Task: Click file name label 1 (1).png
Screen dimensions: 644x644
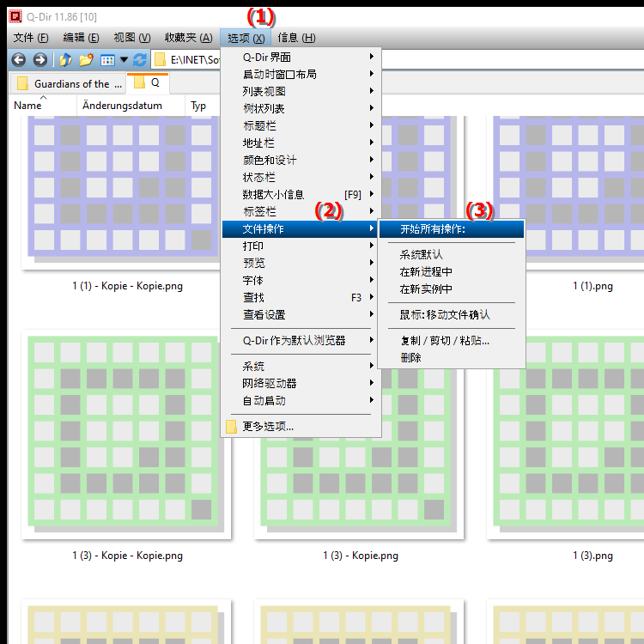Action: pos(592,286)
